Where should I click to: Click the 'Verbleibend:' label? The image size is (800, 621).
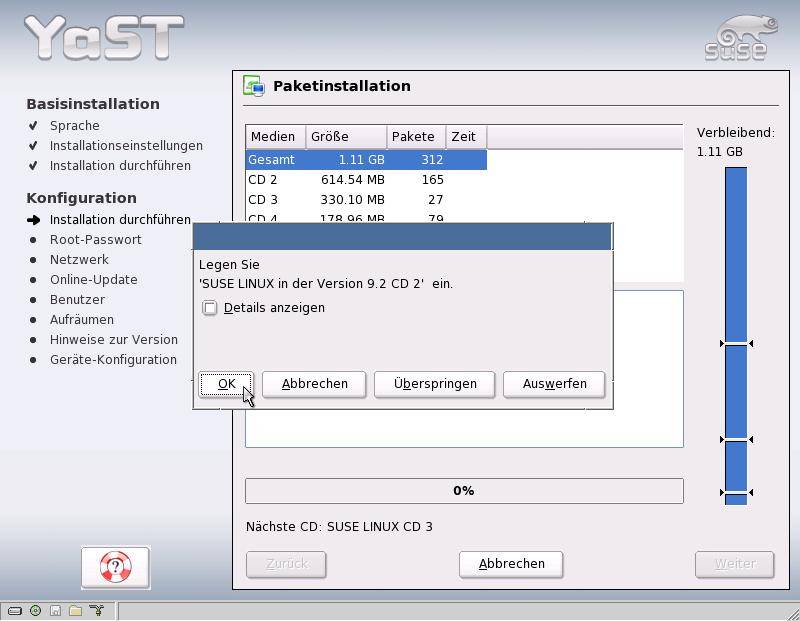(735, 133)
